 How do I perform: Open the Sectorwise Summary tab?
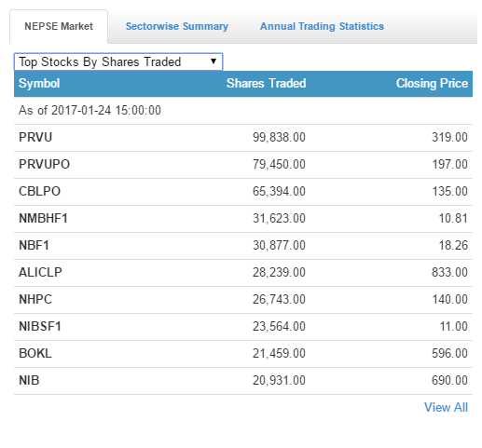(x=177, y=26)
